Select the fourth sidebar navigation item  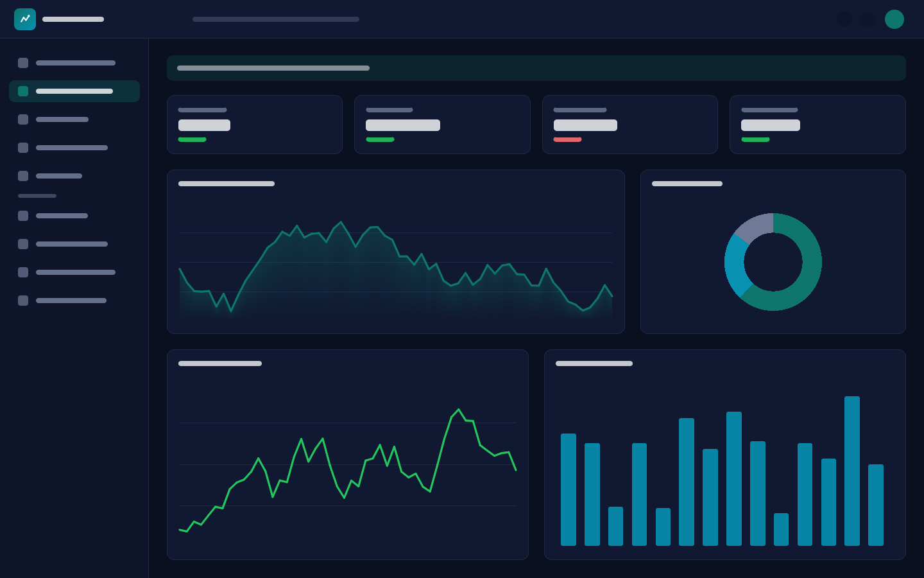(x=74, y=148)
